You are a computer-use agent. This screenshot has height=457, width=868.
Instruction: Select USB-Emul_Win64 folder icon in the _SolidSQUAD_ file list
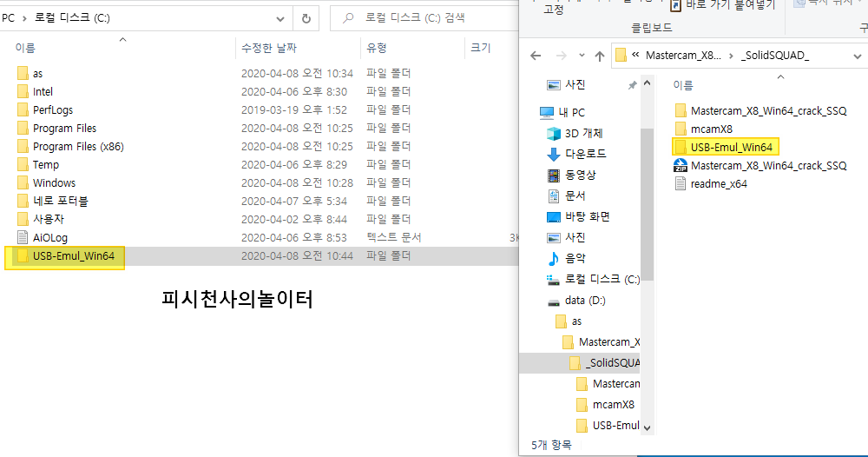[x=681, y=148]
